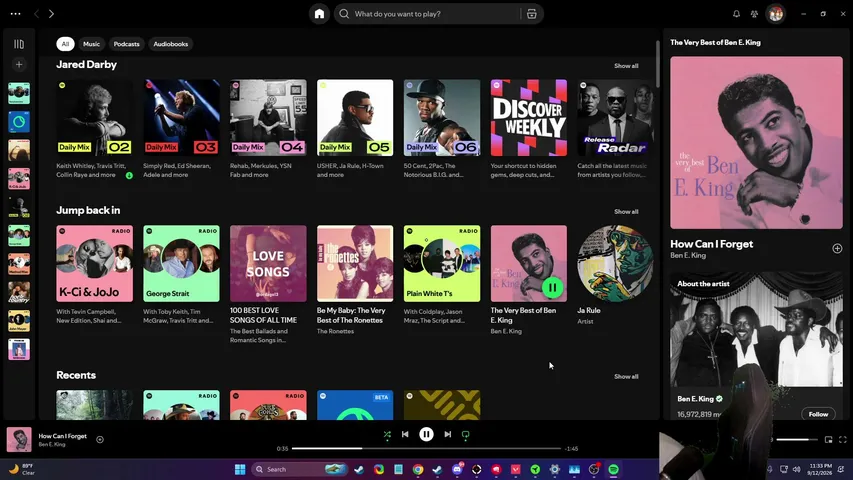Navigate forward with the arrow
Image resolution: width=853 pixels, height=480 pixels.
(x=51, y=14)
